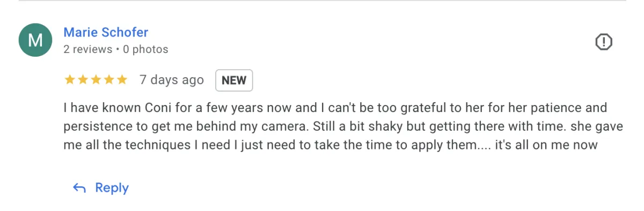
Task: Click the reply arrow icon
Action: pyautogui.click(x=79, y=188)
